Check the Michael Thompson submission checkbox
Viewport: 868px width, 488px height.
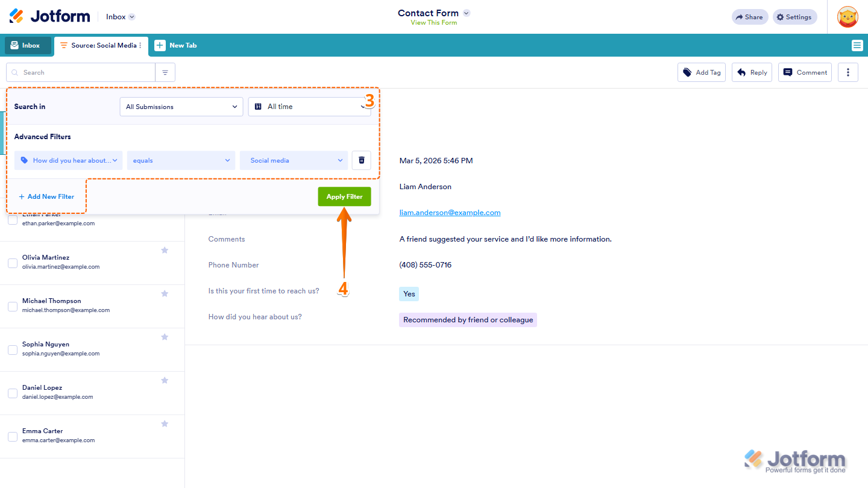point(13,306)
